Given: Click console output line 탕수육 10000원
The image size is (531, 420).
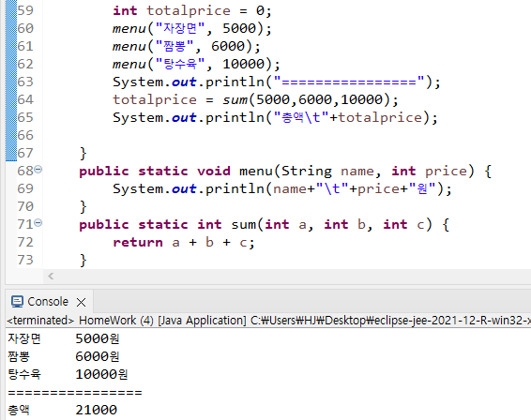Looking at the screenshot, I should point(68,374).
